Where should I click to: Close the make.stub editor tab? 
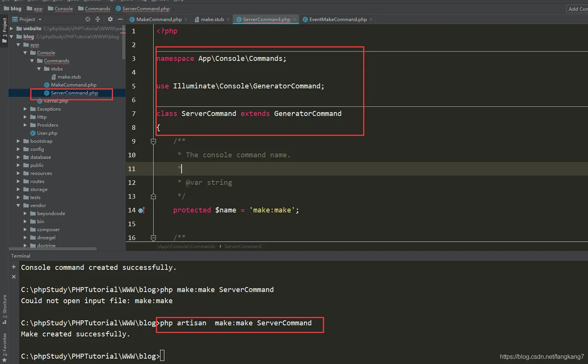[x=228, y=19]
